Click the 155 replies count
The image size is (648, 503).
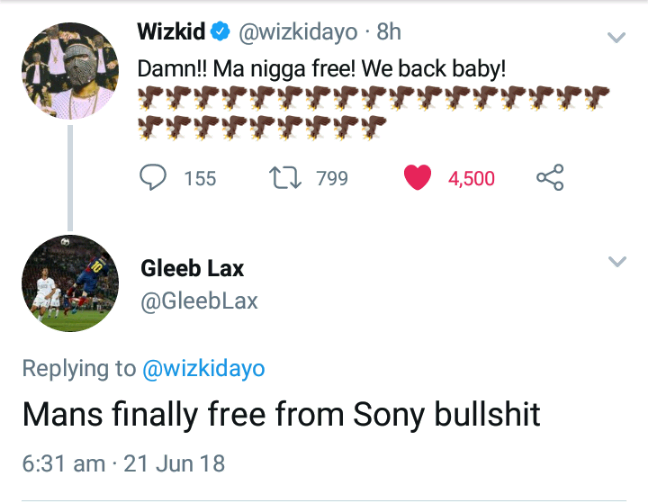tap(200, 178)
